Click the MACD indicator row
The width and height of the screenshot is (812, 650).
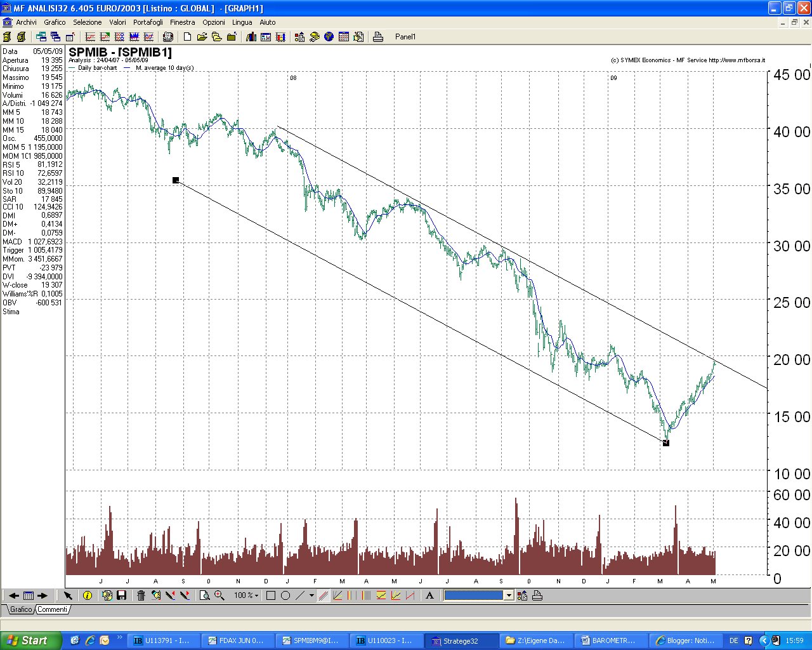tap(32, 242)
